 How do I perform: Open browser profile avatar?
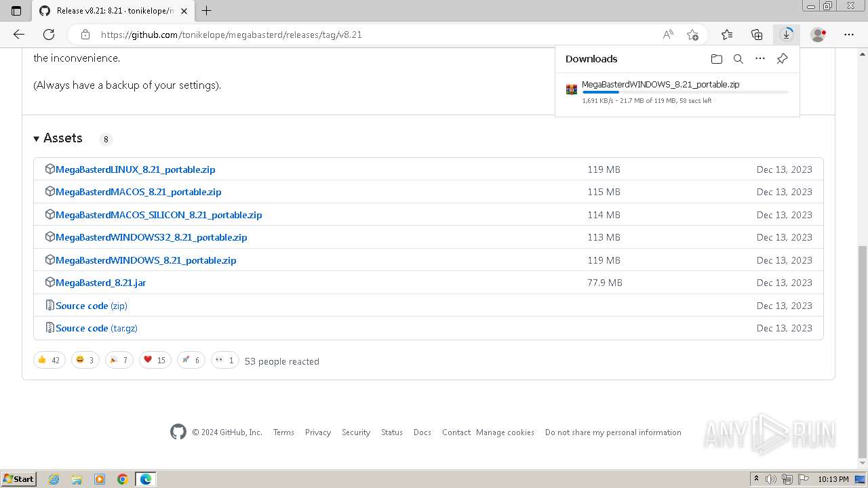tap(818, 35)
